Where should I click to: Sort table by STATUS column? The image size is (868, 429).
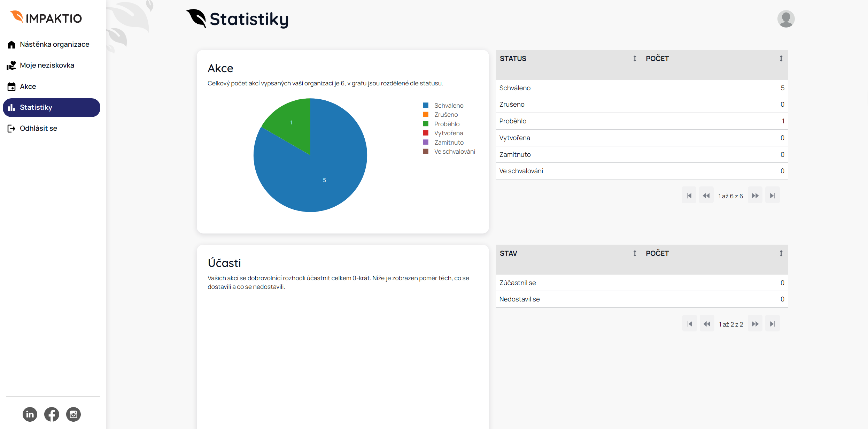(x=635, y=59)
